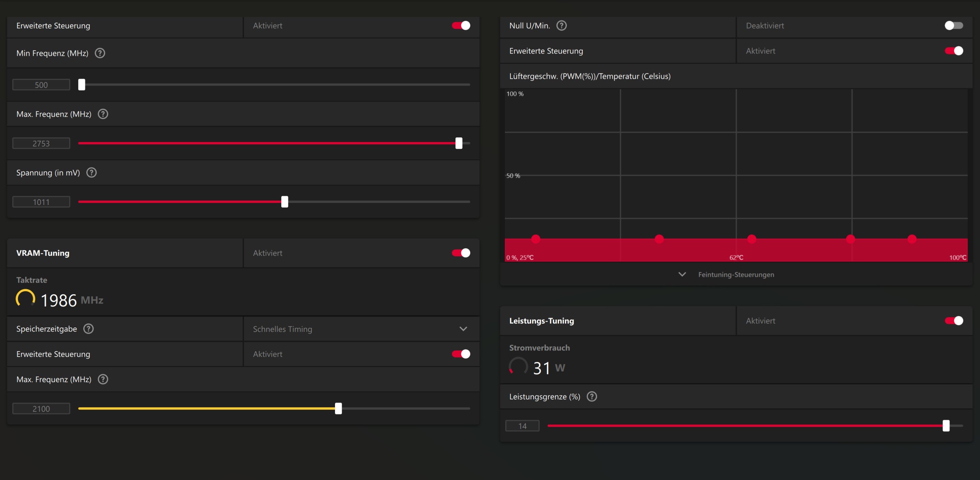This screenshot has height=480, width=980.
Task: Click the leftmost fan curve point
Action: click(x=536, y=239)
